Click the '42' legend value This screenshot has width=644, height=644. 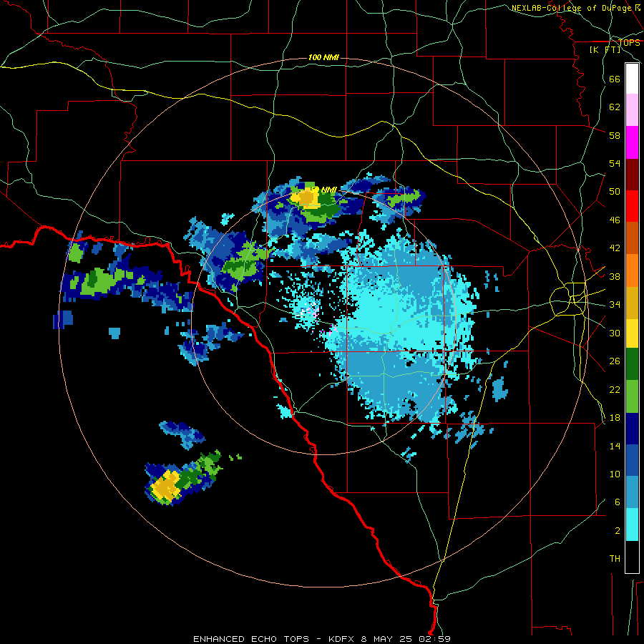pos(615,248)
